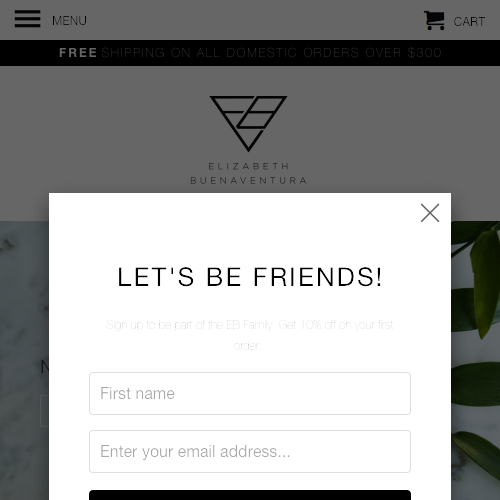Click the black submit button in popup

point(250,495)
